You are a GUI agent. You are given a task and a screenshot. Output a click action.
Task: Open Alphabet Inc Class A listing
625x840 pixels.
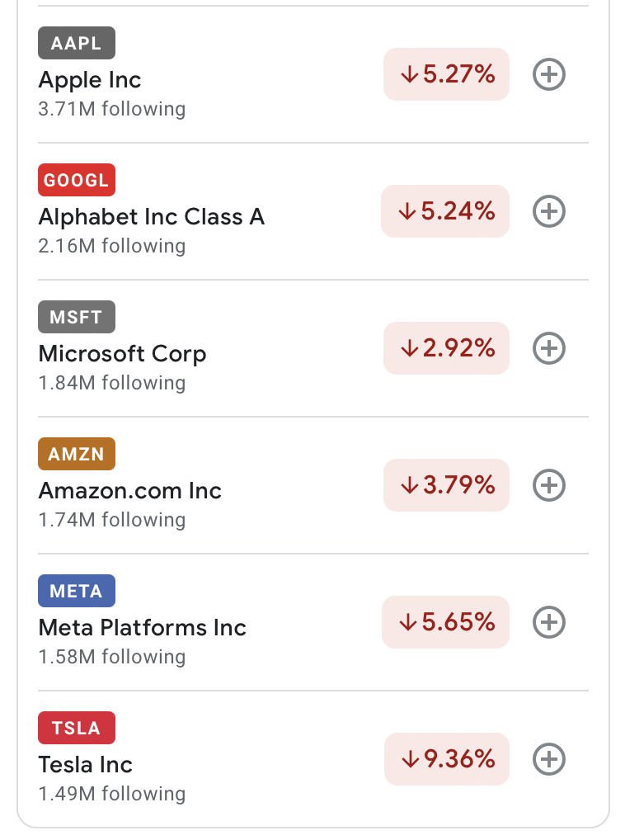(x=152, y=217)
